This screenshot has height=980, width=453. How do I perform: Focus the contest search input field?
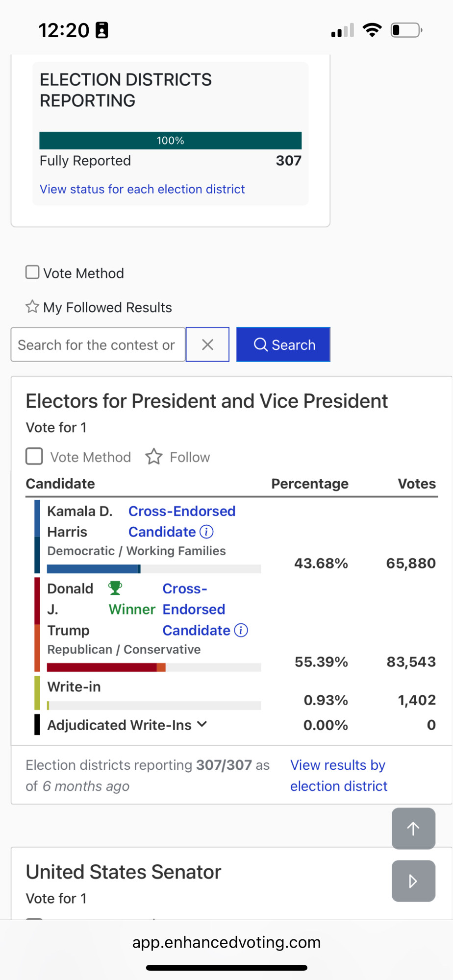(x=98, y=344)
